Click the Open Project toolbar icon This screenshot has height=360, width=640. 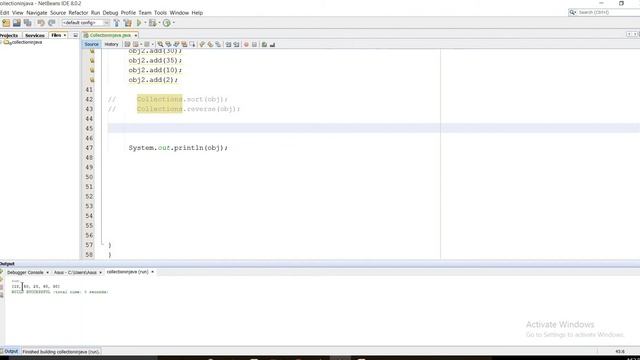click(16, 23)
